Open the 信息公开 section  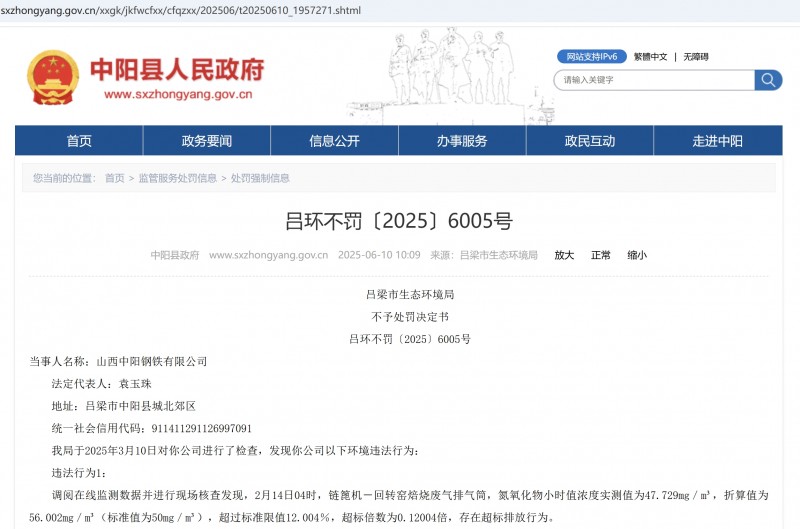[x=334, y=141]
